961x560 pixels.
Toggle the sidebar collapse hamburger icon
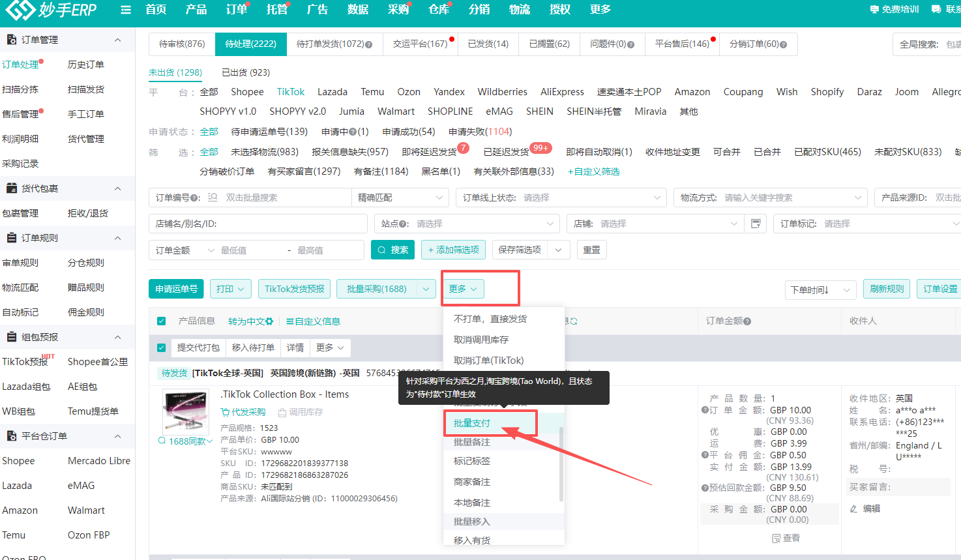tap(126, 10)
